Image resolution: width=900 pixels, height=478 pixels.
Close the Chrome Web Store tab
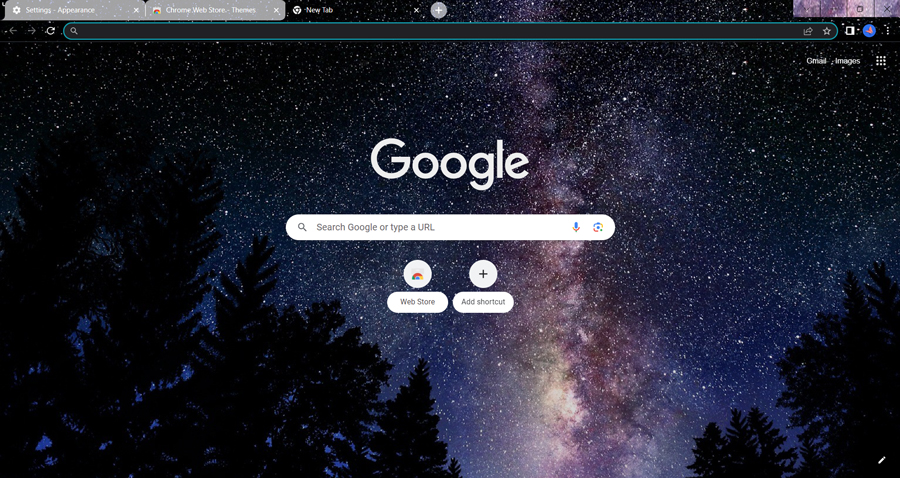[x=277, y=10]
